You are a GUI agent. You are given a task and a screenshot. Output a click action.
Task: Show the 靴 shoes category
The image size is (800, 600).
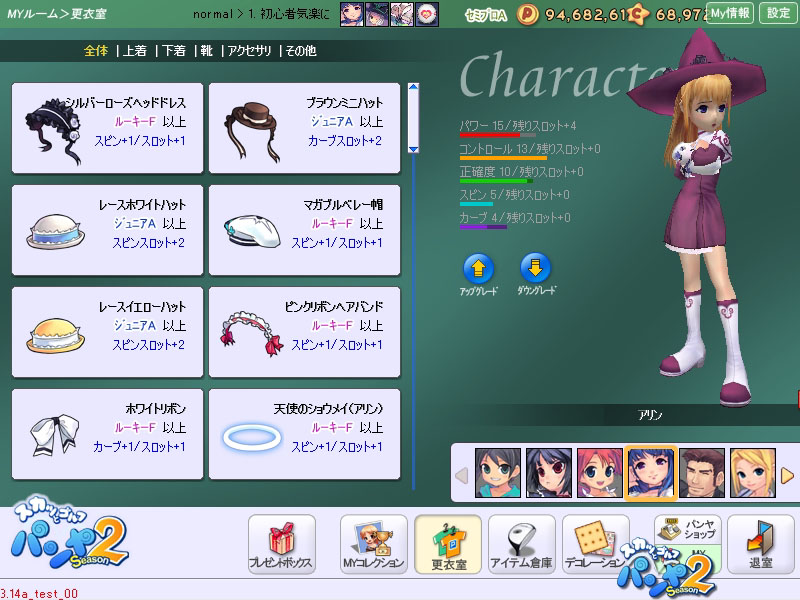[x=208, y=51]
